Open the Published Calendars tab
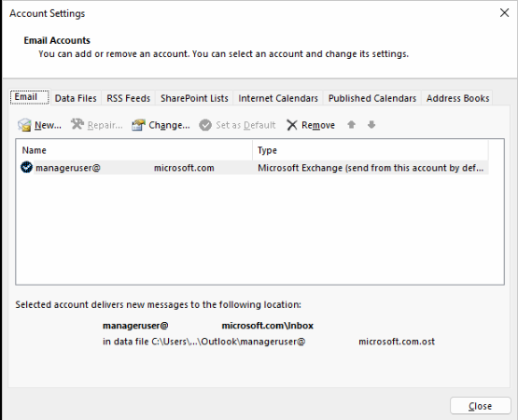 pyautogui.click(x=372, y=98)
